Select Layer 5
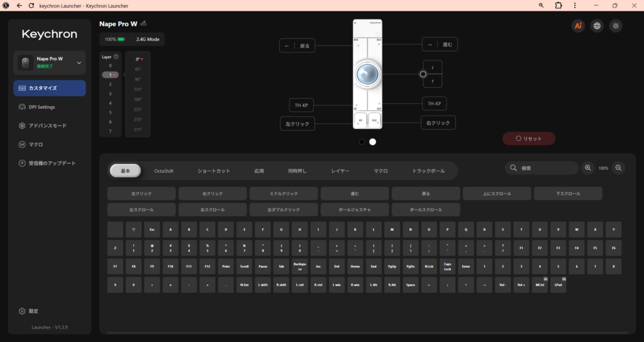This screenshot has height=342, width=644. coord(110,113)
